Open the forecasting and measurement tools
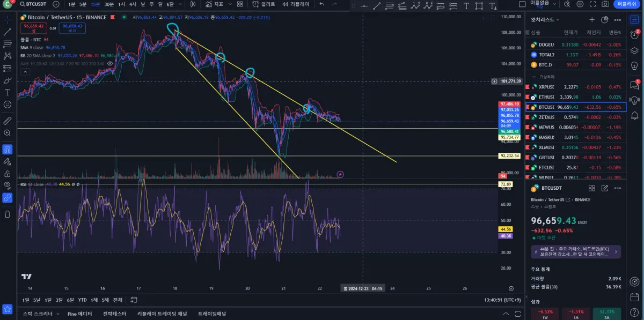644x320 pixels. coord(8,68)
